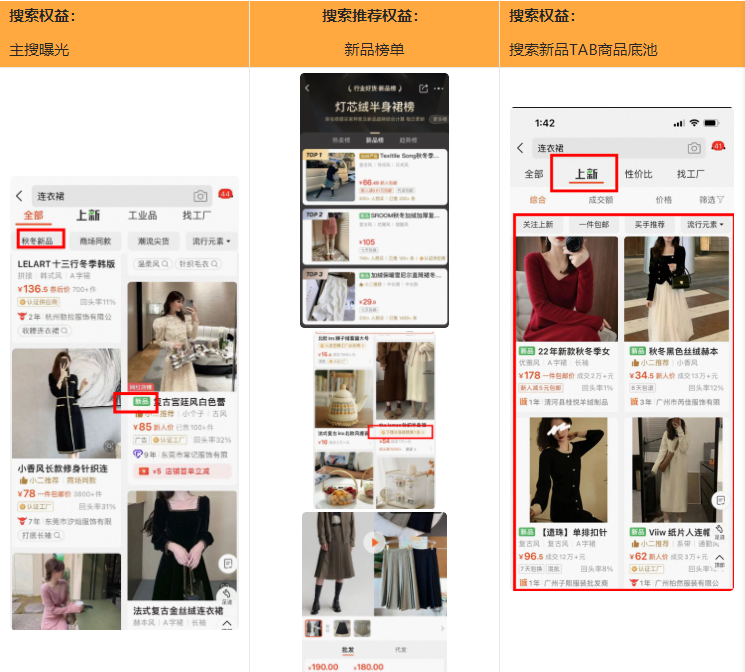Open more options dots on ranking page

click(439, 88)
